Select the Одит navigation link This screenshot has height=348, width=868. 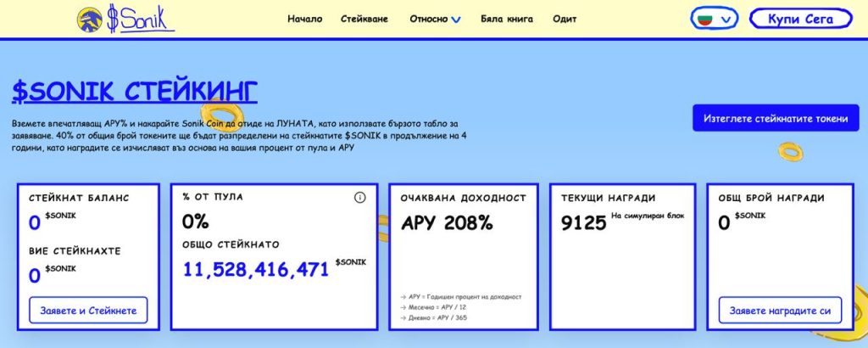tap(565, 19)
